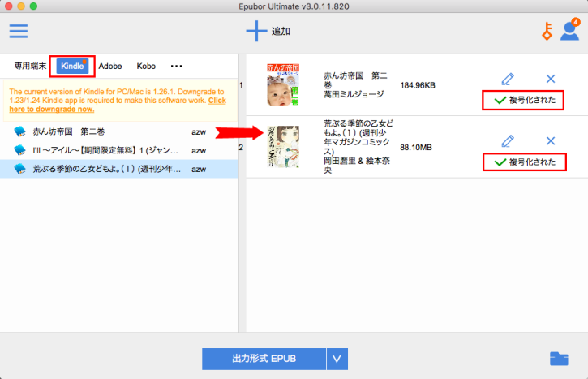Click book icon beside I'll ～アイル～

[x=20, y=150]
